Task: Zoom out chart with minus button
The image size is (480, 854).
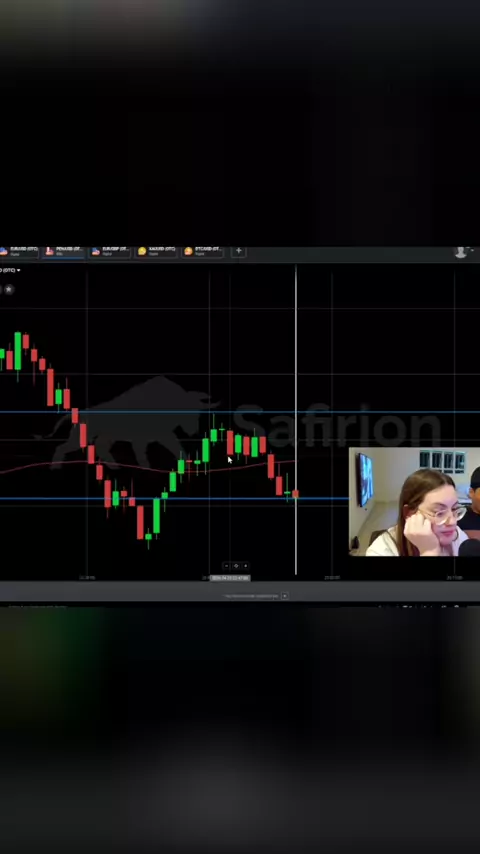Action: coord(227,566)
